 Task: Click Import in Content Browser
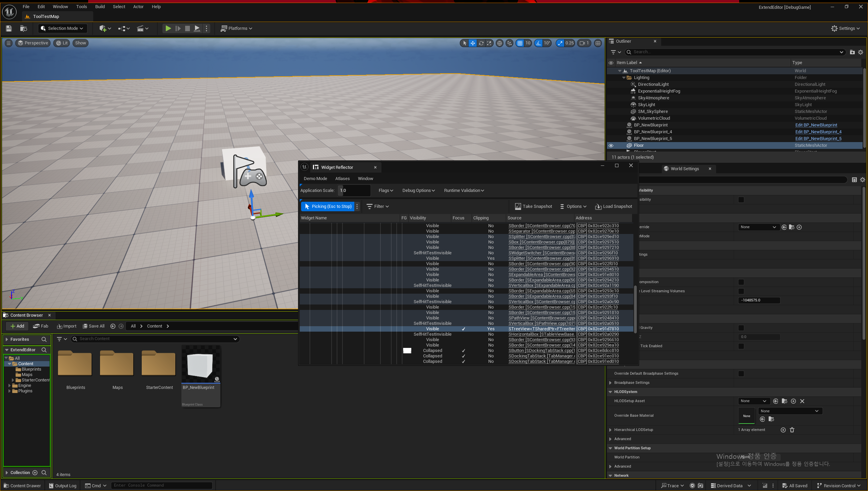click(66, 326)
